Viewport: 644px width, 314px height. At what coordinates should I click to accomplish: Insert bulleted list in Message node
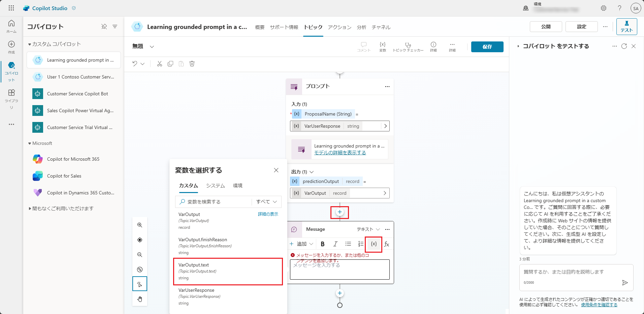pyautogui.click(x=348, y=244)
